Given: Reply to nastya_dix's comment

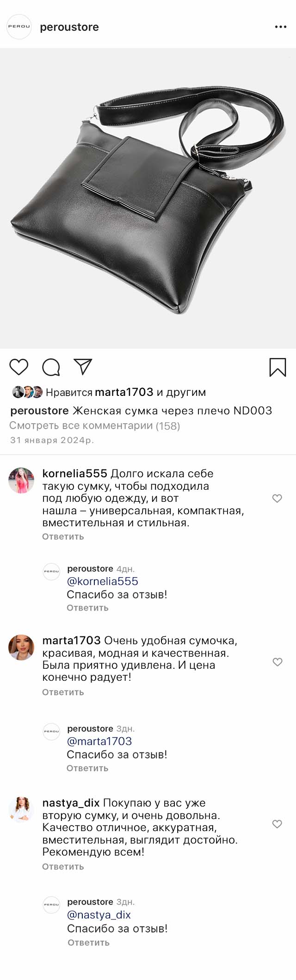Looking at the screenshot, I should point(63,866).
